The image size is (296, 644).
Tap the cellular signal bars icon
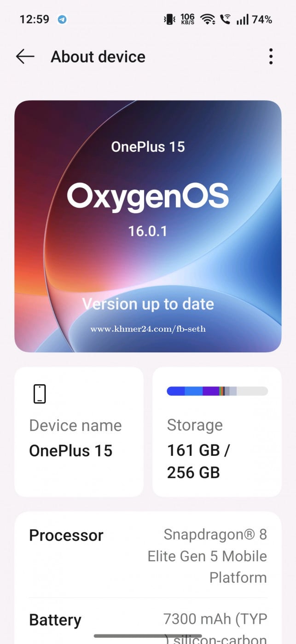pos(242,19)
